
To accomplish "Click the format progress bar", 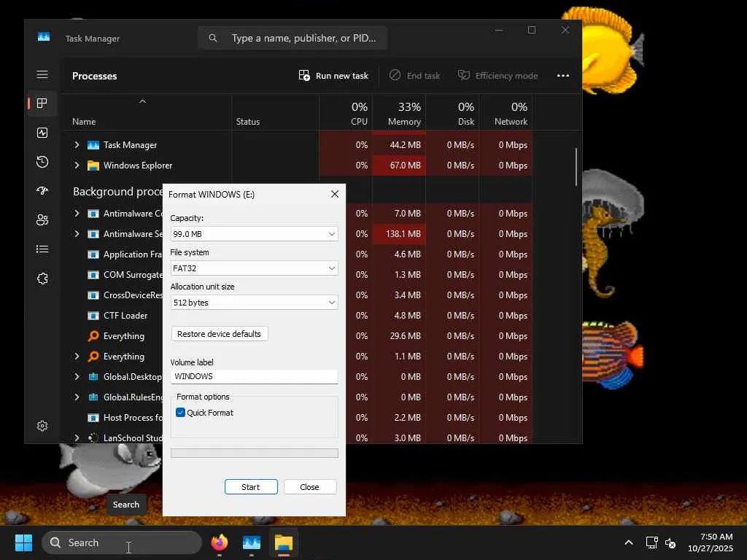I will (255, 453).
